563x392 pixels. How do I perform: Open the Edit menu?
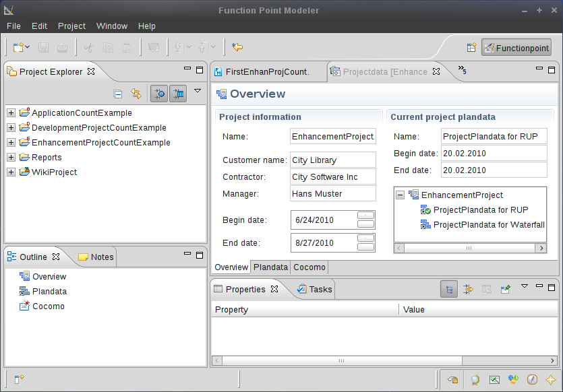pos(39,26)
